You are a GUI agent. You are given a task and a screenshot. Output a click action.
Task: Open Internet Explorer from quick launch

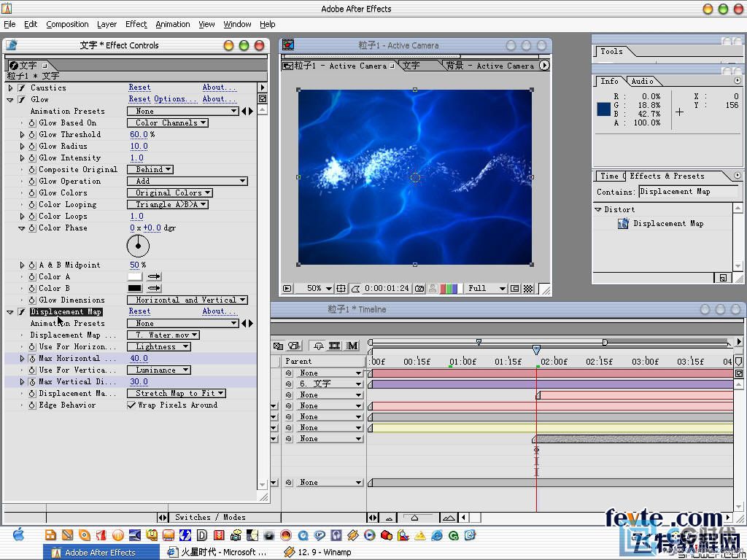(x=437, y=535)
